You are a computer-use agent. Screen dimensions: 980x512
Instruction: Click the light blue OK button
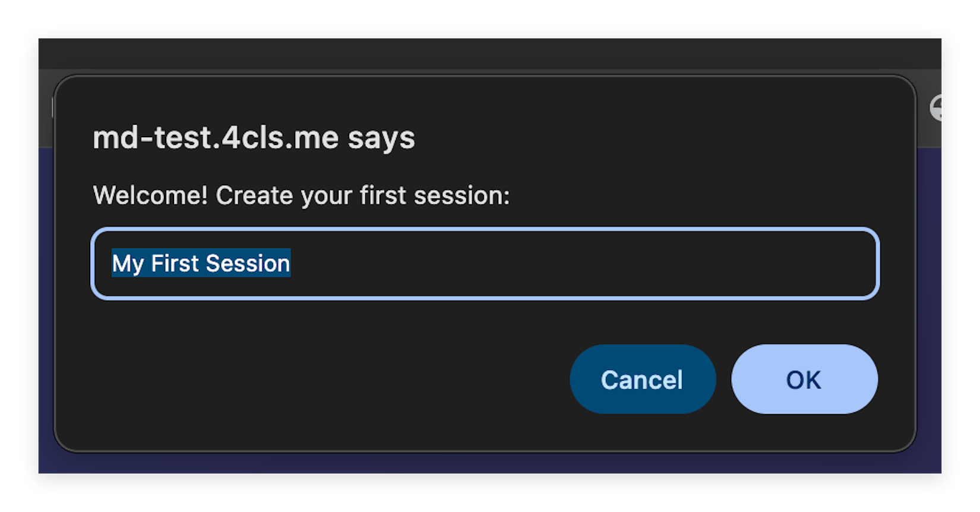[804, 380]
